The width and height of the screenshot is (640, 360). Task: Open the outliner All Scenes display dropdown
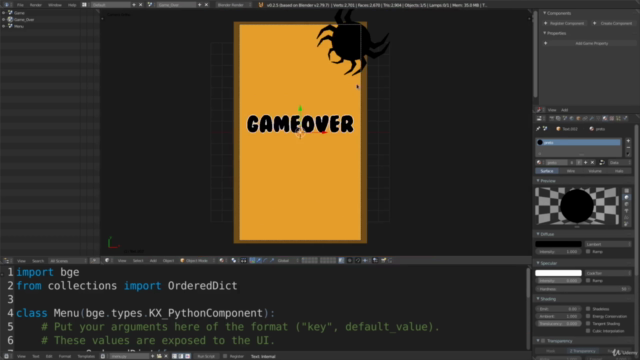coord(68,261)
